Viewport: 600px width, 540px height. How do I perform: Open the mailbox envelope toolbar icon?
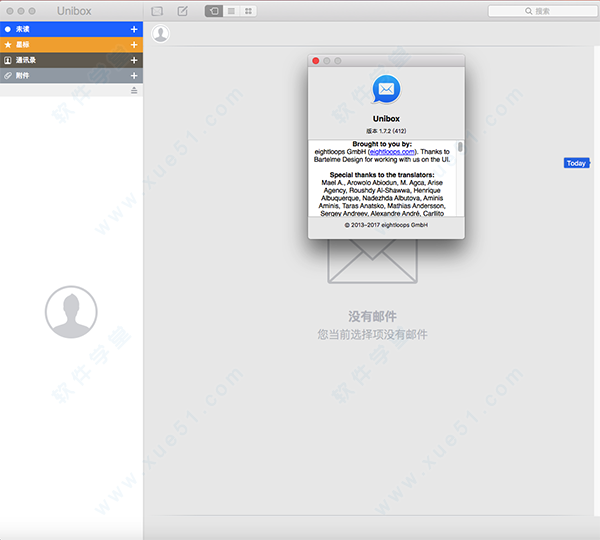click(157, 11)
